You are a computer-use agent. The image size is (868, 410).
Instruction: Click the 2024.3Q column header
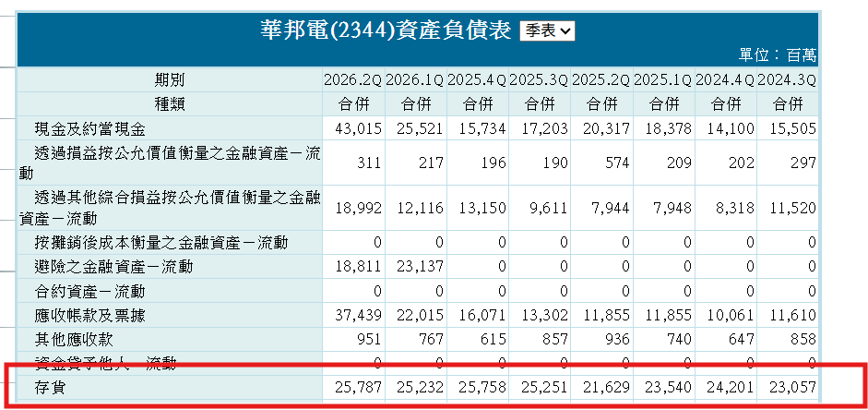coord(787,80)
